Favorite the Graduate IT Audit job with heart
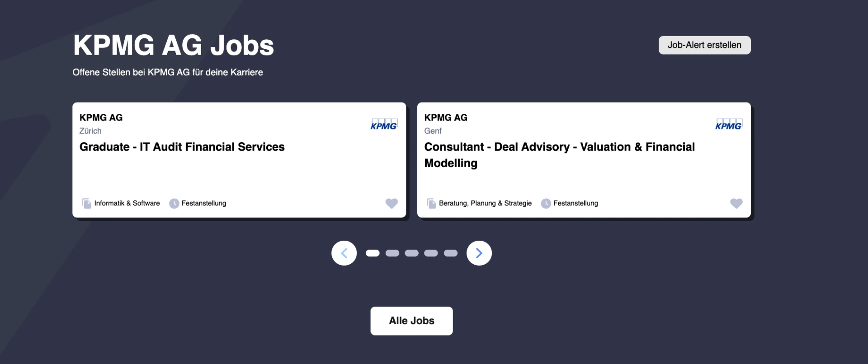The width and height of the screenshot is (868, 364). coord(392,203)
